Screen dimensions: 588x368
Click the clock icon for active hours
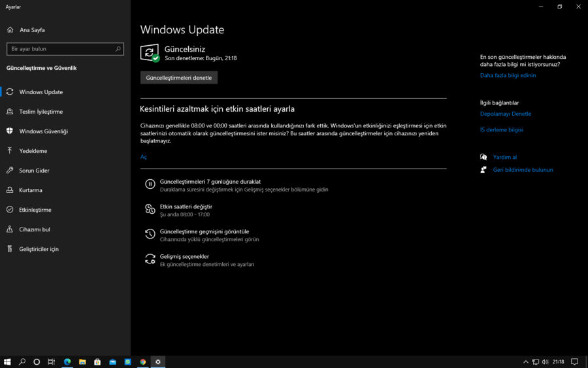coord(150,209)
